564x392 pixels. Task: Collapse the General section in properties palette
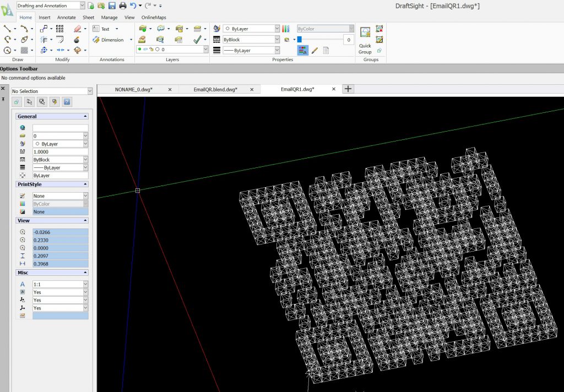coord(85,117)
